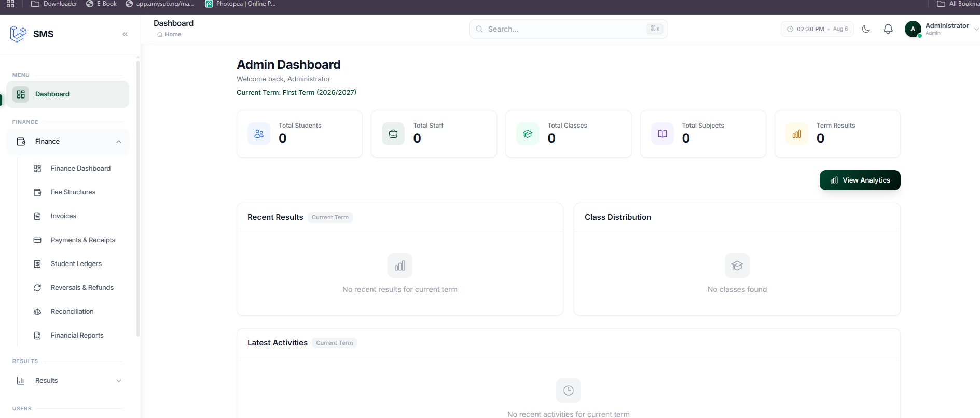Open the browser apps grid icon

10,4
